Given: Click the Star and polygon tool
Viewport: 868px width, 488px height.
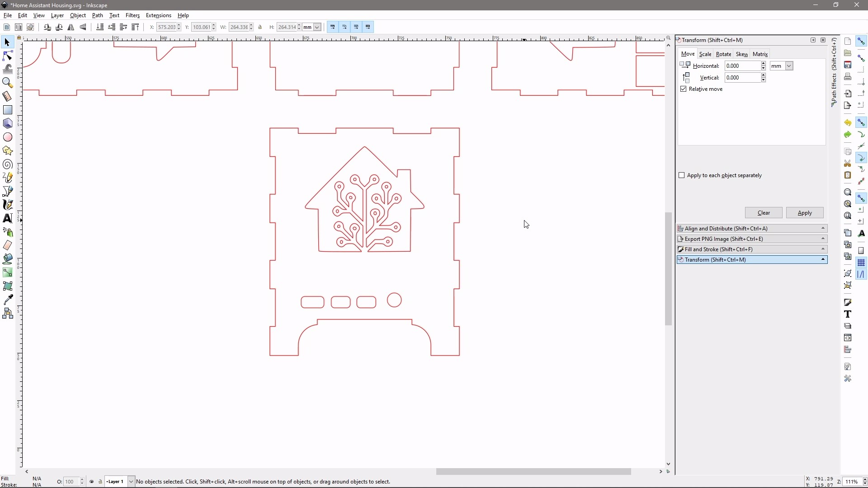Looking at the screenshot, I should 8,151.
